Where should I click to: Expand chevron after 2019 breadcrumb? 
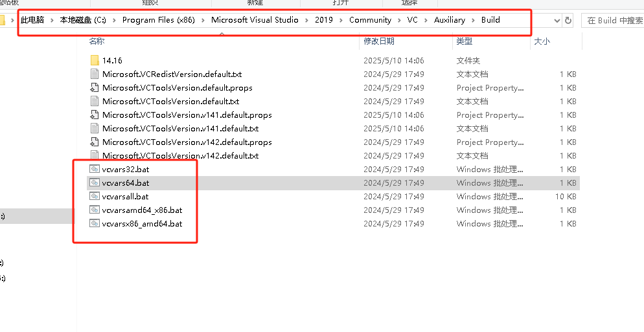click(x=341, y=20)
